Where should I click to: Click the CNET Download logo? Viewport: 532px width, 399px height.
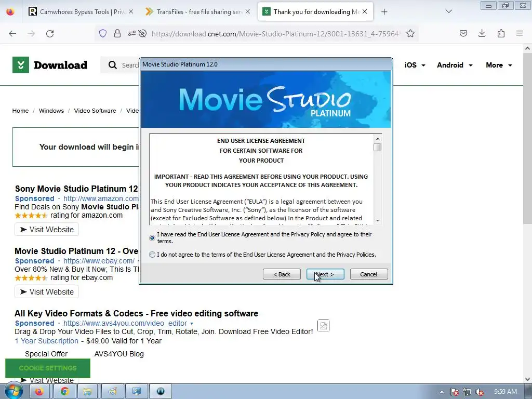pos(50,65)
